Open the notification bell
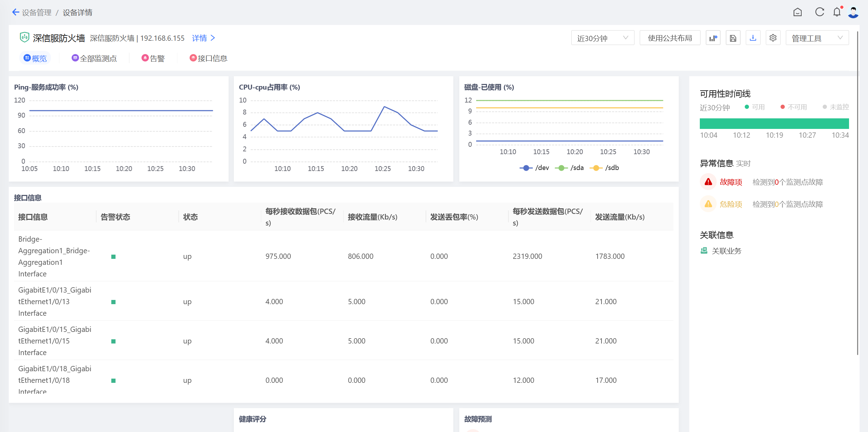Viewport: 868px width, 432px height. click(837, 12)
